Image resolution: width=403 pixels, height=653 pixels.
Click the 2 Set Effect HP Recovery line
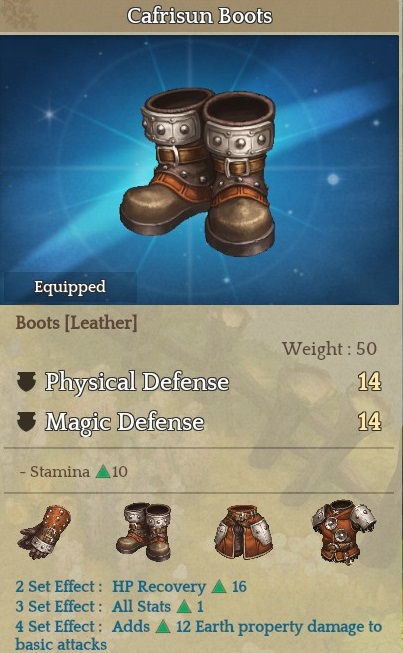(x=131, y=587)
